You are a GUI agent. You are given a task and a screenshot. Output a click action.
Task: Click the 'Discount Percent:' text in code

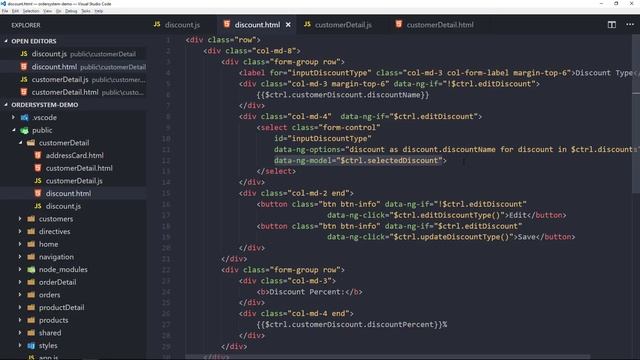click(x=307, y=292)
